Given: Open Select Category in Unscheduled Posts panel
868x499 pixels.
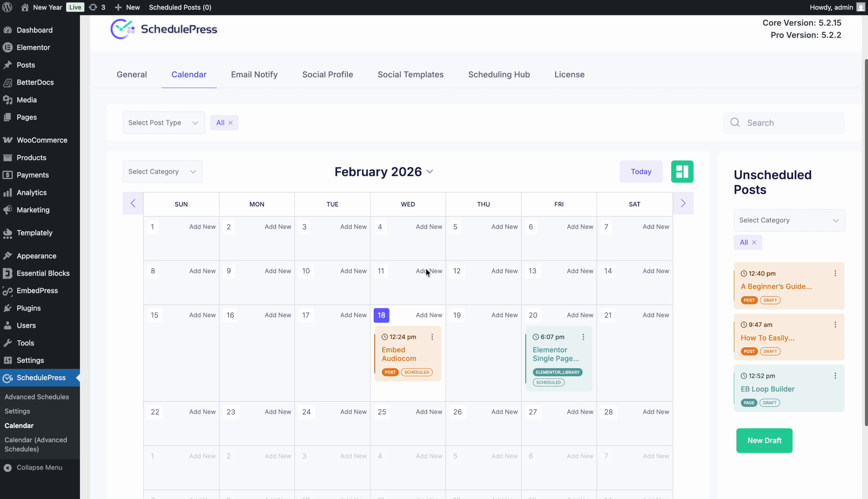Looking at the screenshot, I should (x=789, y=220).
